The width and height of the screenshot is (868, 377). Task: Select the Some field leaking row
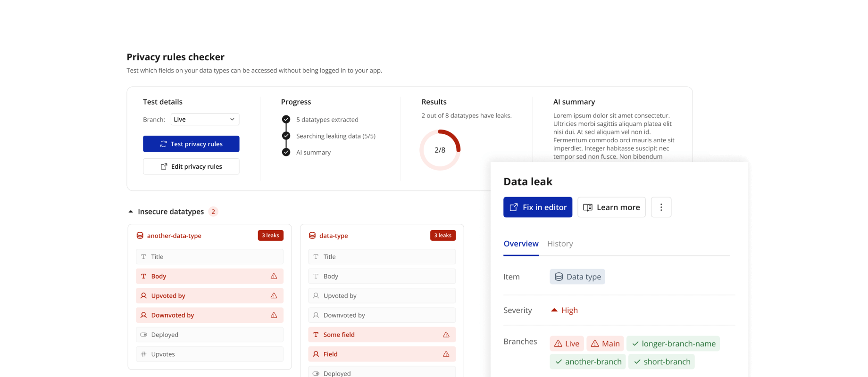382,335
